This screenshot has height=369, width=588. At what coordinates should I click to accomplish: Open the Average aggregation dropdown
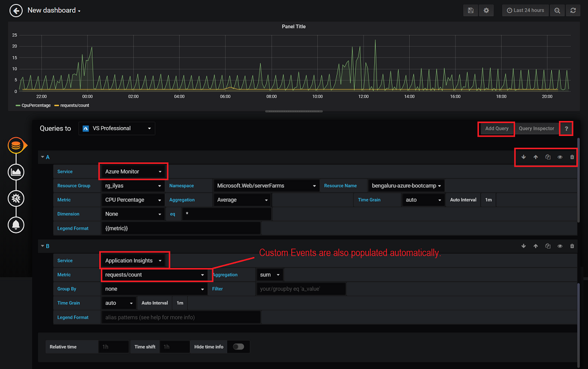tap(242, 200)
